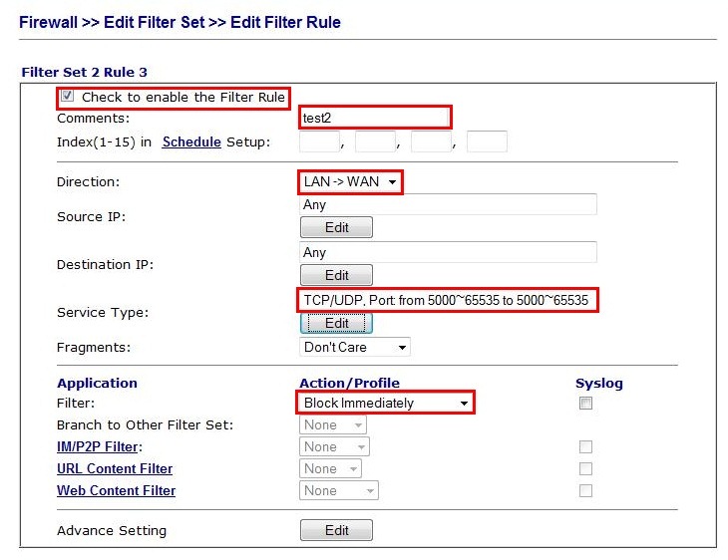Image resolution: width=728 pixels, height=560 pixels.
Task: Open the IM/P2P Filter link
Action: click(99, 446)
